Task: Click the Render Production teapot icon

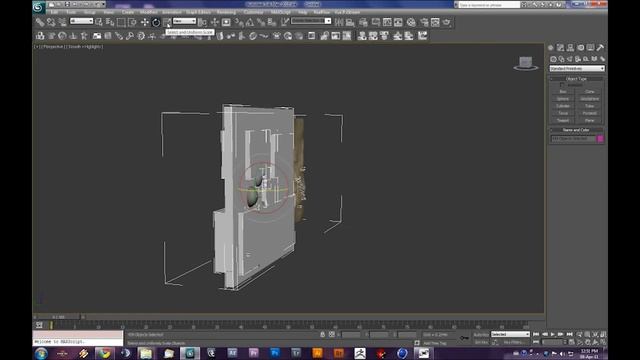Action: pyautogui.click(x=447, y=22)
